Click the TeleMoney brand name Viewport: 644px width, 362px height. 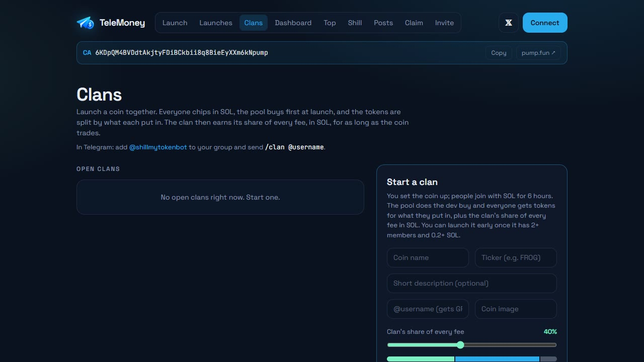click(122, 23)
